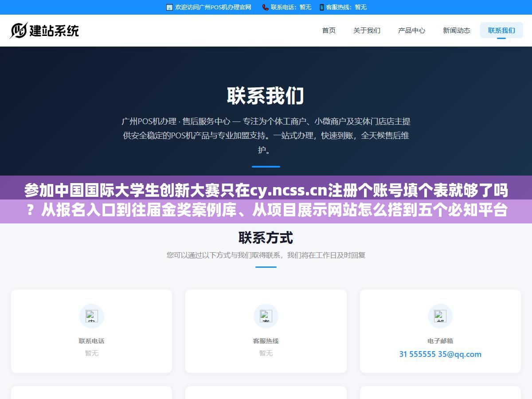Image resolution: width=532 pixels, height=399 pixels.
Task: Click 客服热线：暂无 in the top bar
Action: (346, 7)
